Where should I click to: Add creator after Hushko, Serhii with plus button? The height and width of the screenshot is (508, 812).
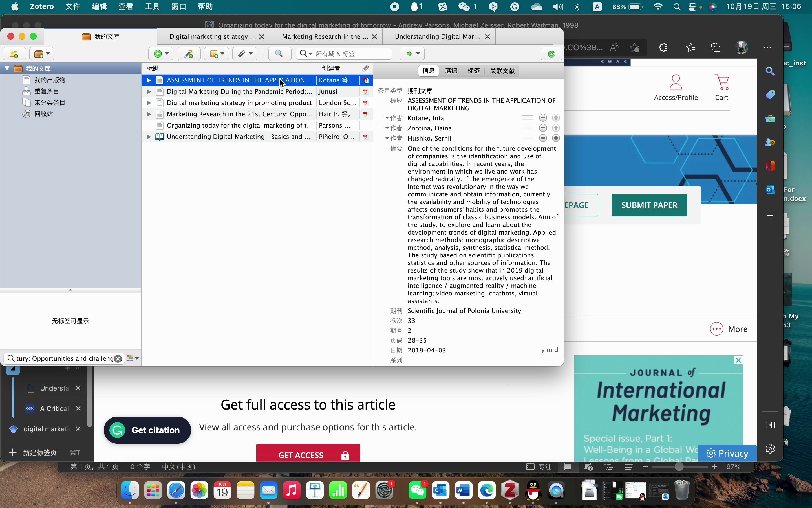pos(556,138)
